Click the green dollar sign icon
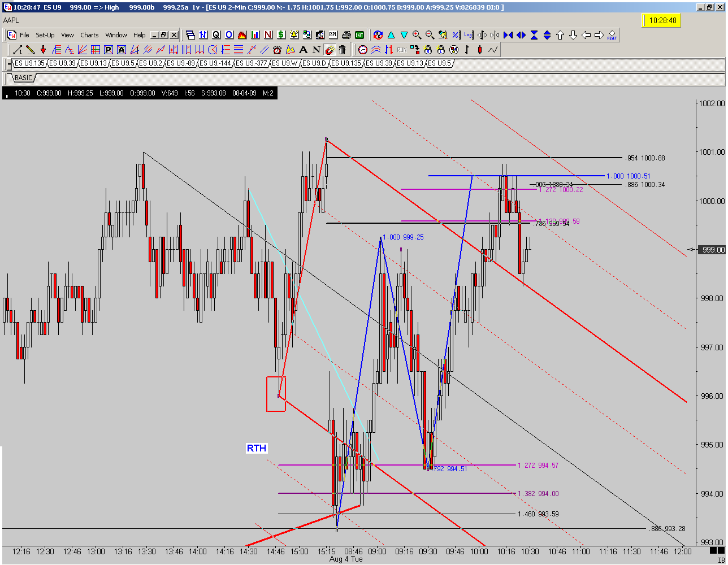This screenshot has height=565, width=728. [281, 35]
